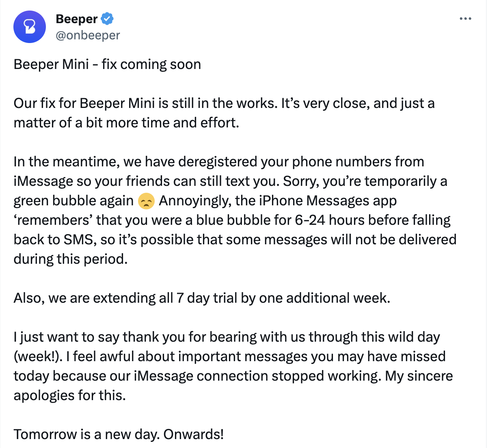The height and width of the screenshot is (448, 488).
Task: Click the line starting 'Our fix for Beeper Mini'
Action: tap(224, 103)
